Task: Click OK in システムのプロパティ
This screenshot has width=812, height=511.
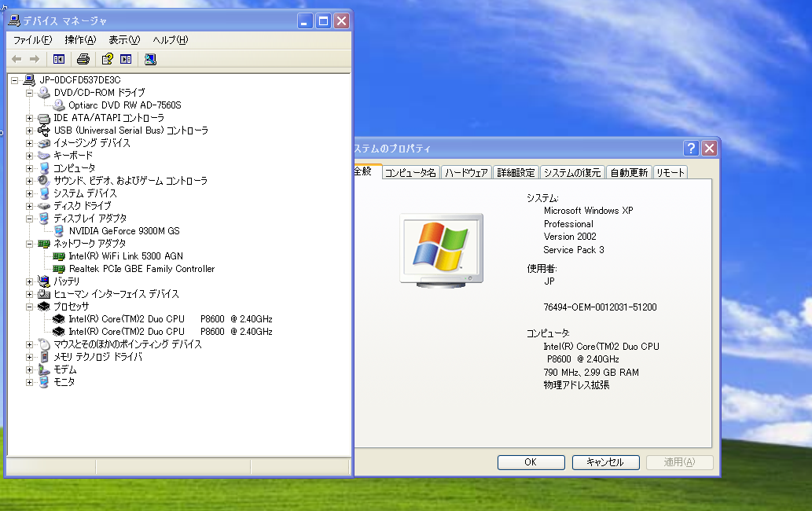Action: coord(531,462)
